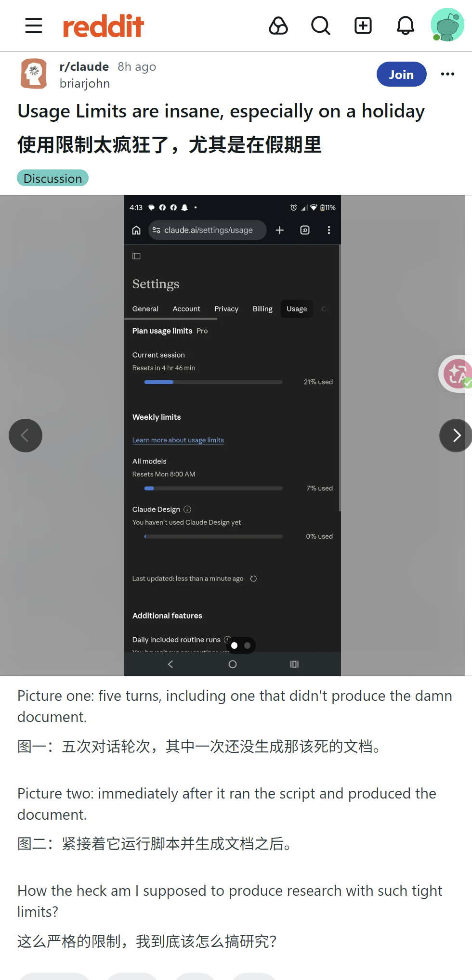Open the r/claude subreddit link

click(x=84, y=66)
